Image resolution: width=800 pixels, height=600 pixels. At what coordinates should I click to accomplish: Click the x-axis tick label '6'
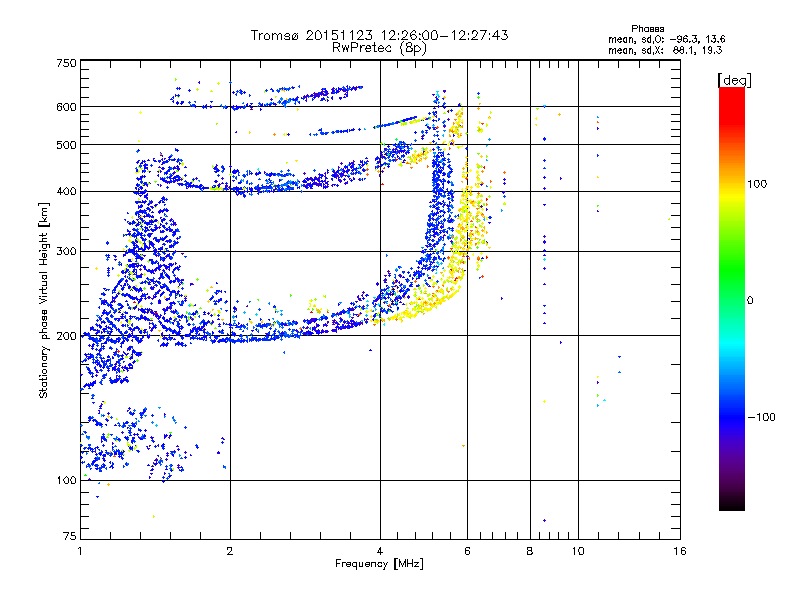[x=467, y=551]
